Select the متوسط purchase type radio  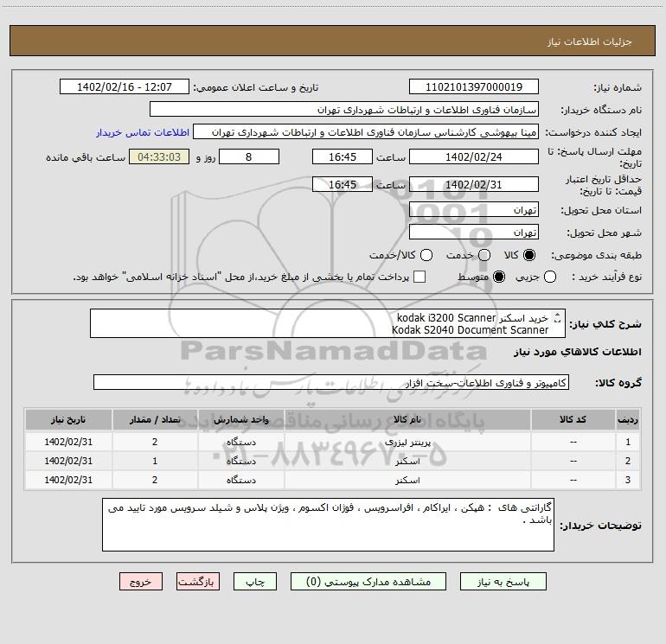point(499,277)
